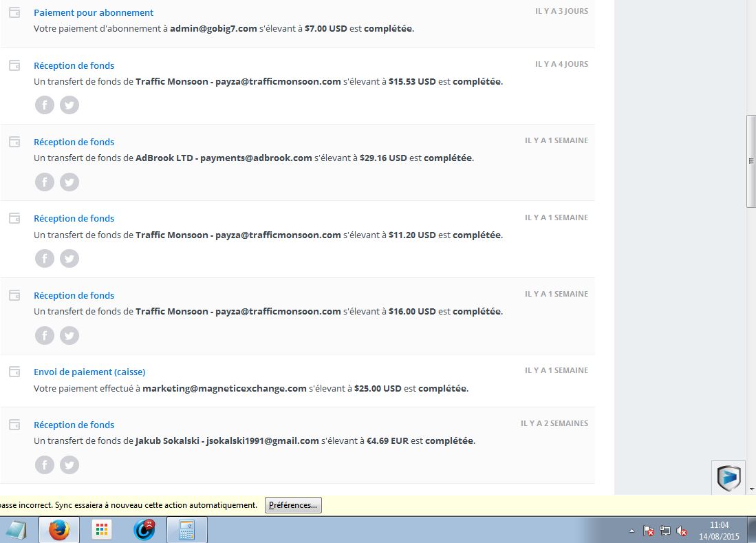Tweet the Traffic Monsoon $15.53 transfer
The width and height of the screenshot is (756, 543).
click(x=69, y=105)
